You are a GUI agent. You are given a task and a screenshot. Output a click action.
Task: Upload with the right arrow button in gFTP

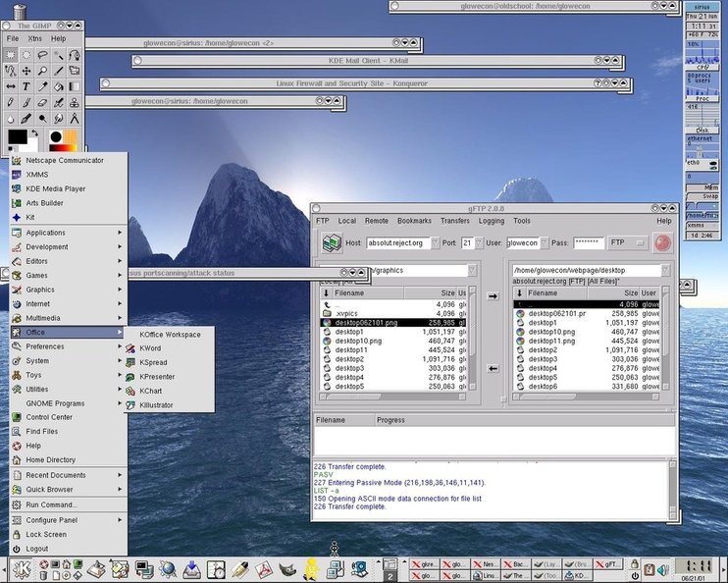(493, 295)
